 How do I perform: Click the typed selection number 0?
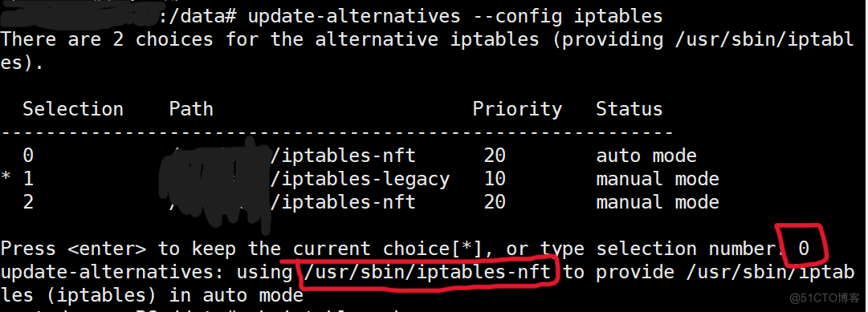(x=803, y=249)
